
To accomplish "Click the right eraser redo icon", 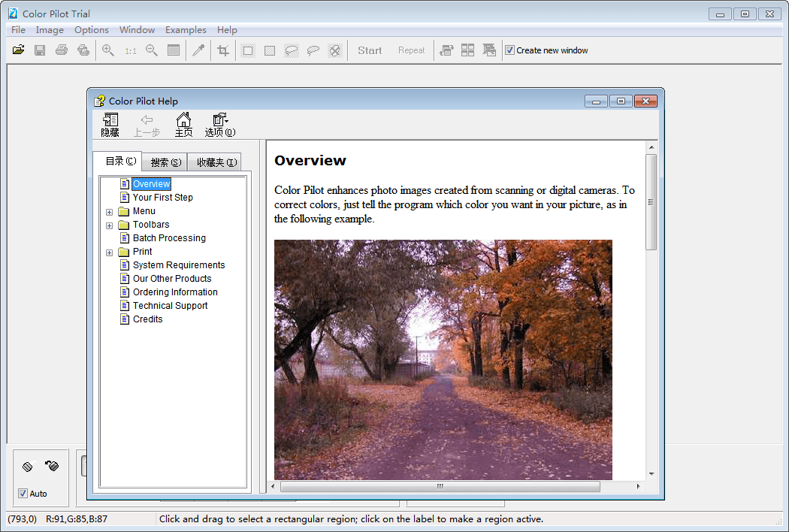I will click(52, 466).
